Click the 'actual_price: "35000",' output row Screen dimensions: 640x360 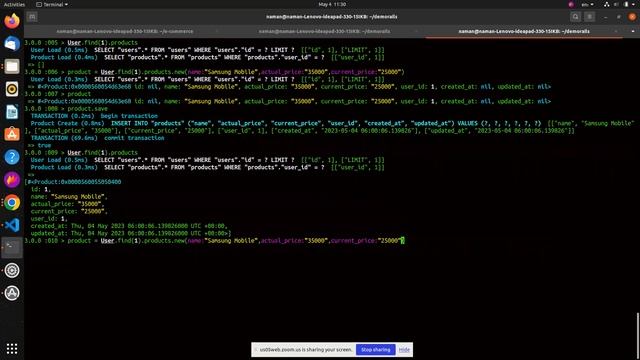[67, 204]
